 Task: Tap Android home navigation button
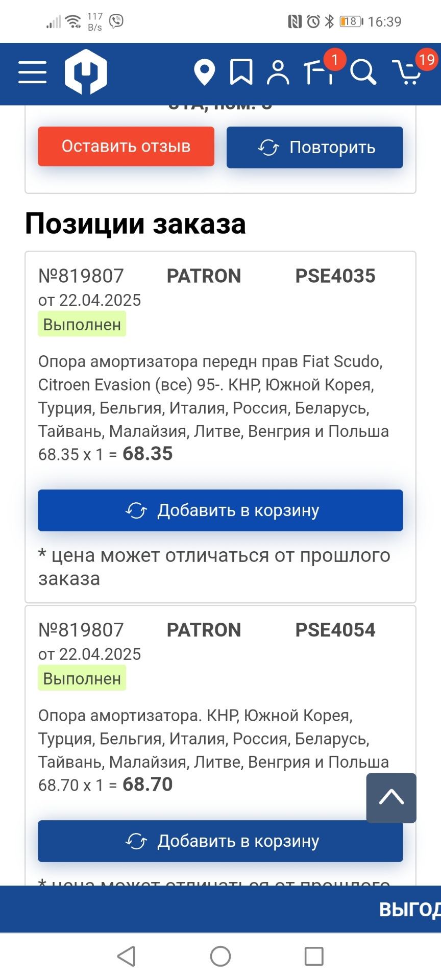click(220, 956)
